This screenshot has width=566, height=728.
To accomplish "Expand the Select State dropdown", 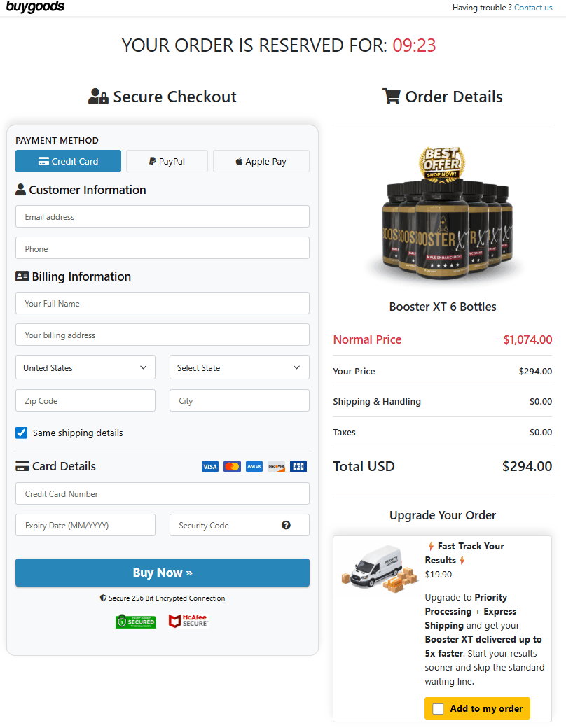I will pyautogui.click(x=240, y=367).
